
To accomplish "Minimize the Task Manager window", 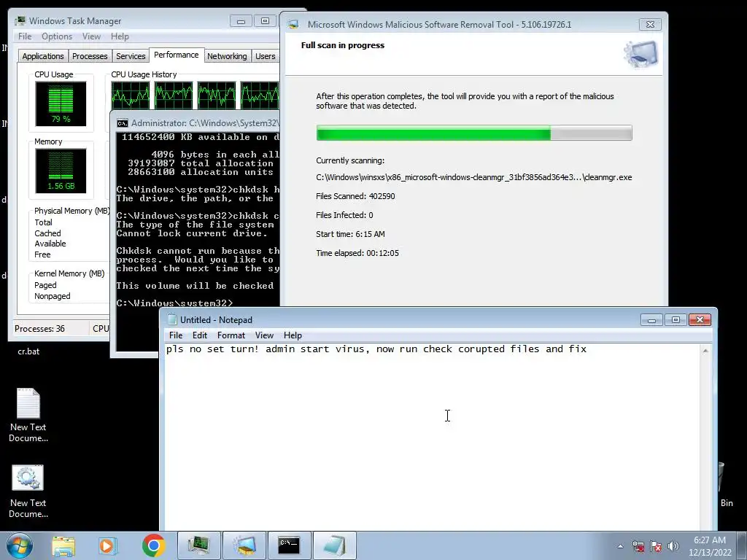I will (x=241, y=21).
